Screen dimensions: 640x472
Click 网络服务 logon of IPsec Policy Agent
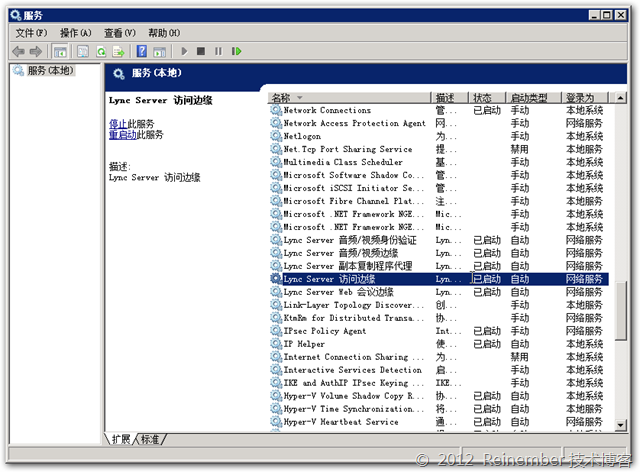[x=584, y=331]
